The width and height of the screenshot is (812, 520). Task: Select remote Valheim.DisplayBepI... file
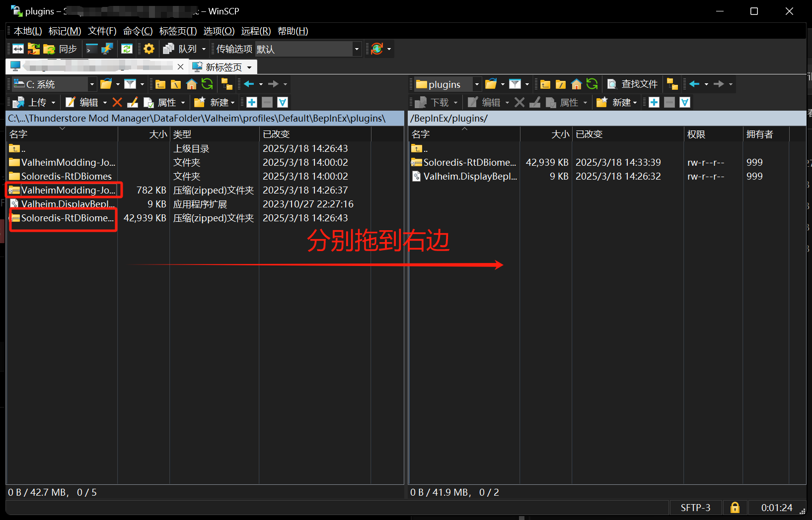pyautogui.click(x=464, y=176)
